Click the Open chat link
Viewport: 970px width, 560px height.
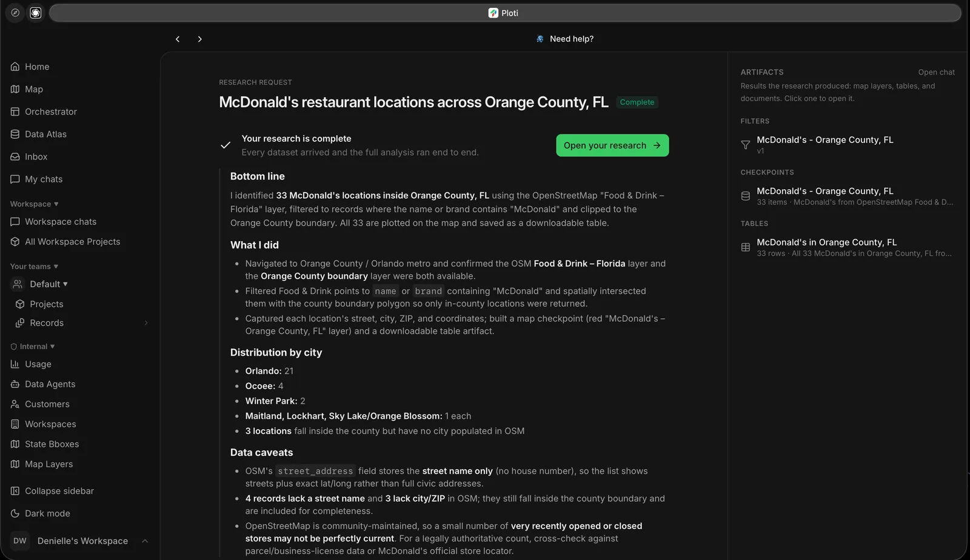point(936,72)
